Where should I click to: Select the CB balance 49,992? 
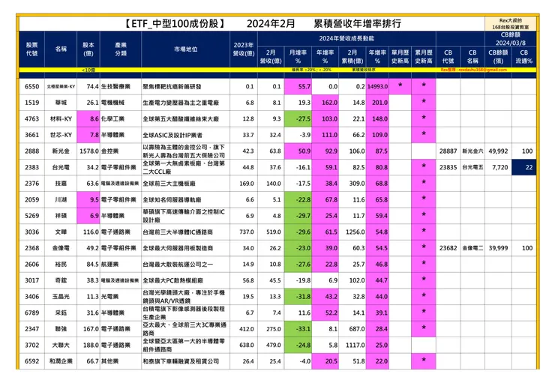pyautogui.click(x=498, y=151)
